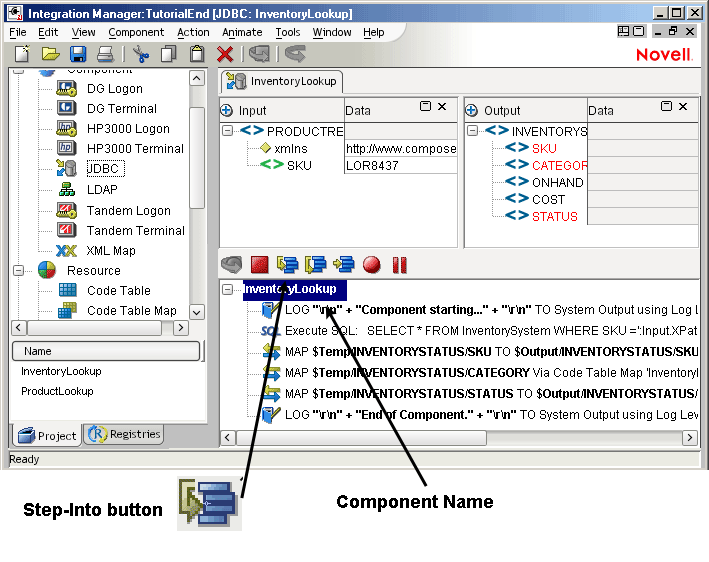The height and width of the screenshot is (562, 709).
Task: Click the Run to breakpoint animation button
Action: pyautogui.click(x=344, y=264)
